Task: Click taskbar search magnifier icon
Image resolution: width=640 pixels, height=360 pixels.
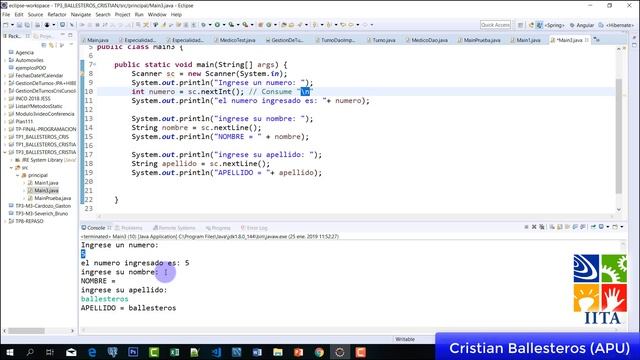Action: pos(30,352)
